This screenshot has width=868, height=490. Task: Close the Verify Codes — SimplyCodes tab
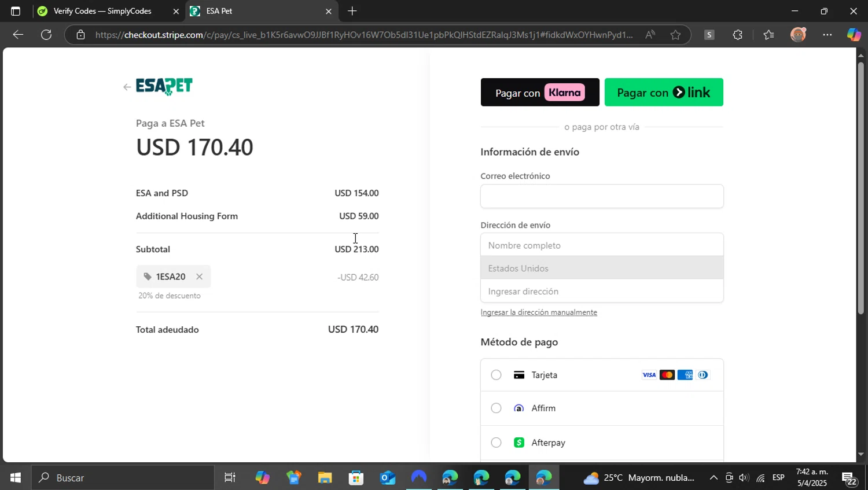(176, 11)
